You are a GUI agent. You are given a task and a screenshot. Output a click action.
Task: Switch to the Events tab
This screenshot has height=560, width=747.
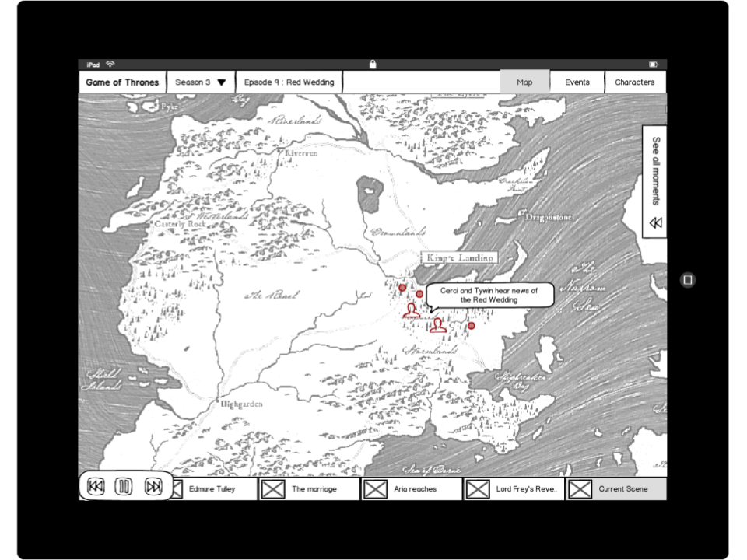[x=577, y=82]
